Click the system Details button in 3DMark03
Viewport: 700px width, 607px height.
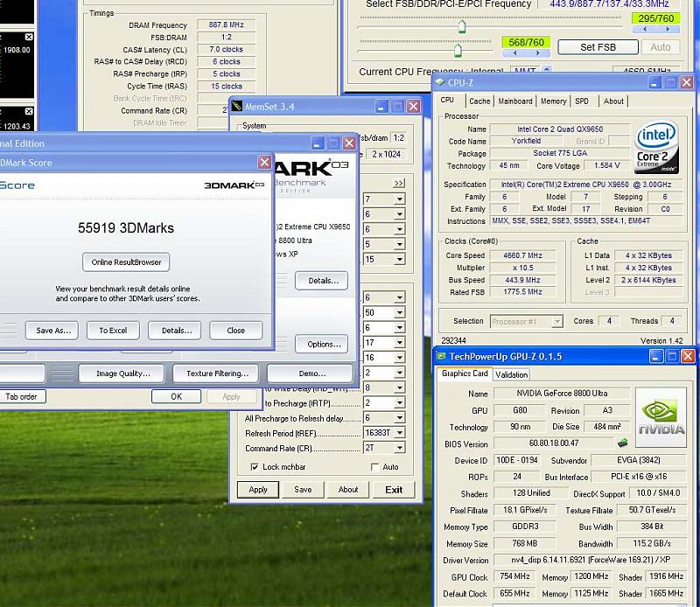pos(322,281)
